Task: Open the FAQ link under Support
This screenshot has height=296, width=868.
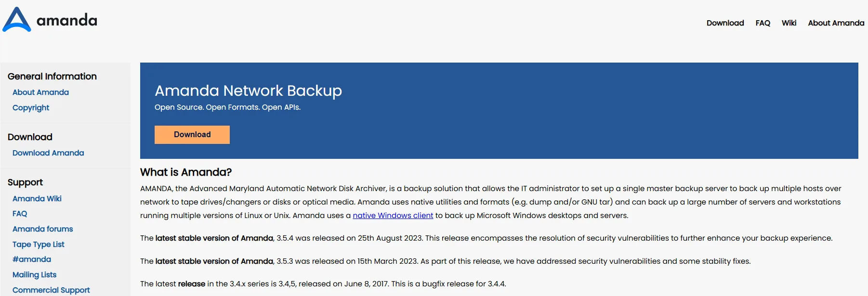Action: click(x=20, y=214)
